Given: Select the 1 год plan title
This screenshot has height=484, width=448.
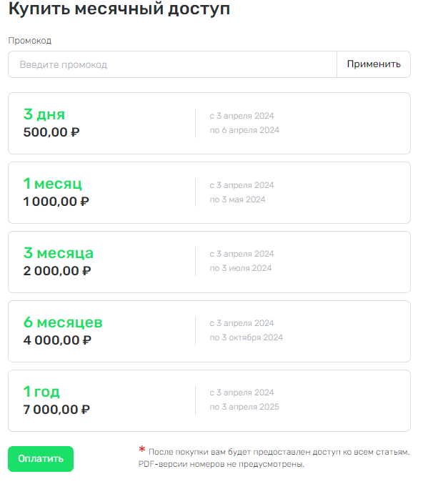Looking at the screenshot, I should pyautogui.click(x=41, y=392).
